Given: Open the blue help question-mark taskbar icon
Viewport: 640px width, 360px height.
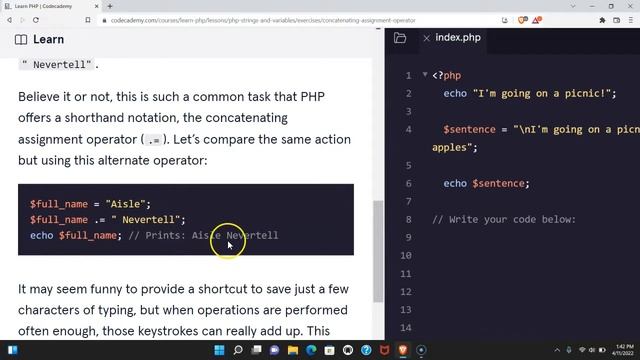Looking at the screenshot, I should (366, 350).
